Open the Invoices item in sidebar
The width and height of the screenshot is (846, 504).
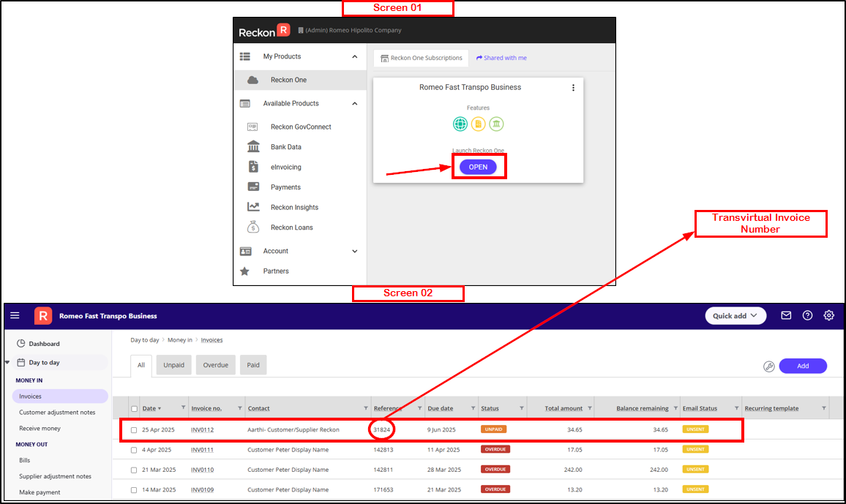pos(60,396)
